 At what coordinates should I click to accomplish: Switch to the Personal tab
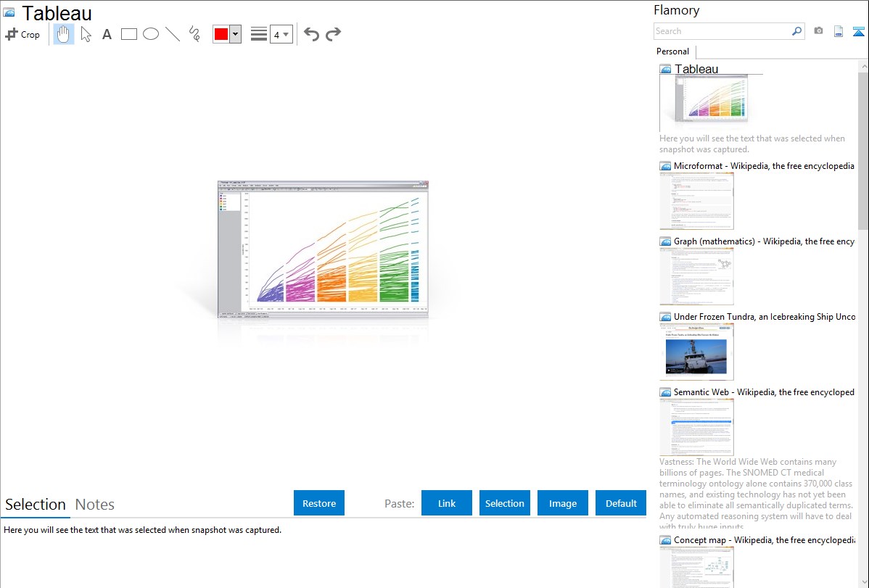[x=673, y=51]
